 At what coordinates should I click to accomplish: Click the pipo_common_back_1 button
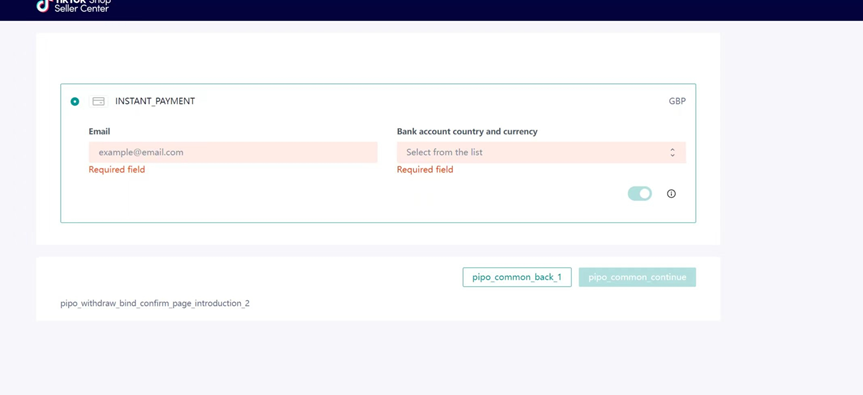coord(517,277)
